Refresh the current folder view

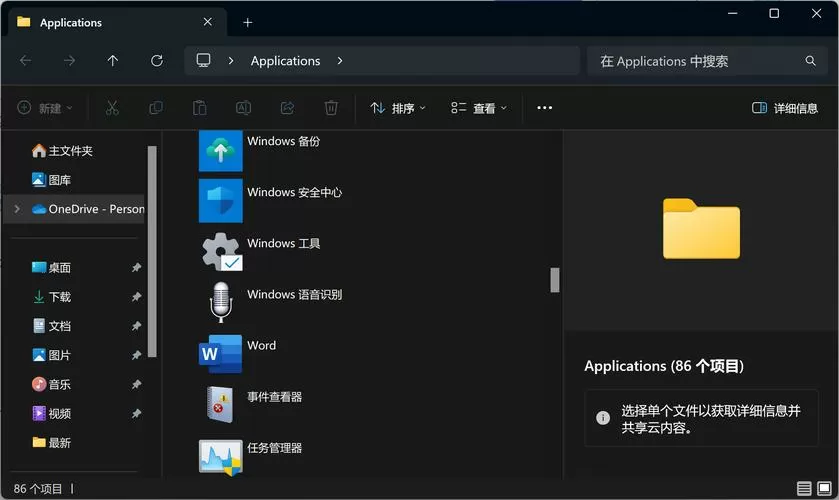pyautogui.click(x=157, y=60)
